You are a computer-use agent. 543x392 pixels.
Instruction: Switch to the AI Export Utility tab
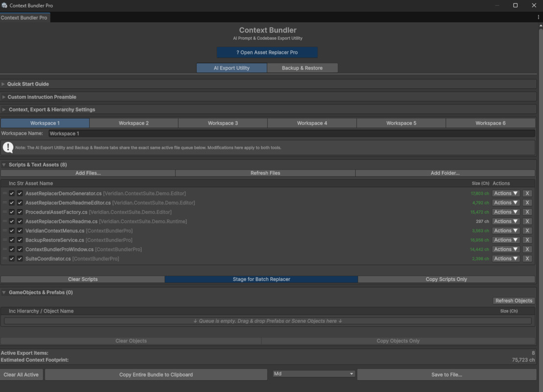(232, 68)
